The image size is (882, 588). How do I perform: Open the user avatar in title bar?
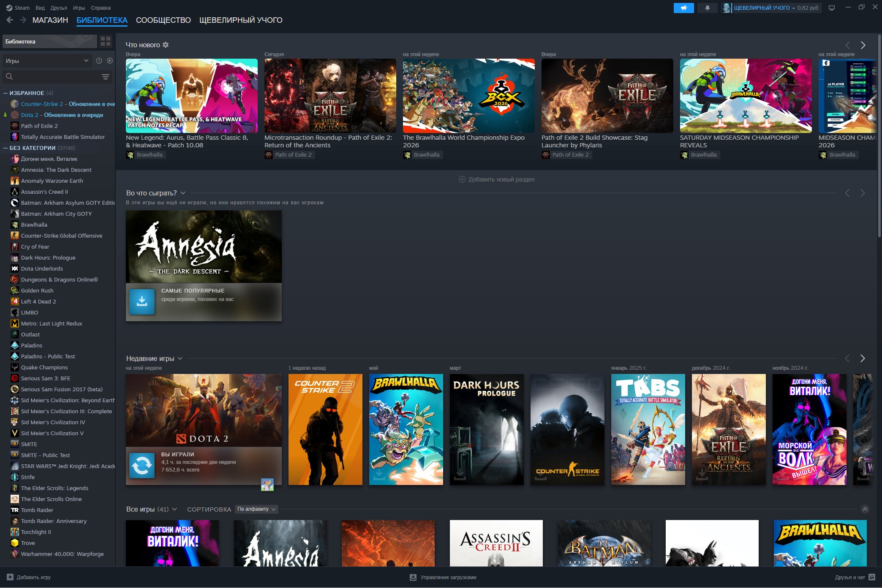pos(727,8)
